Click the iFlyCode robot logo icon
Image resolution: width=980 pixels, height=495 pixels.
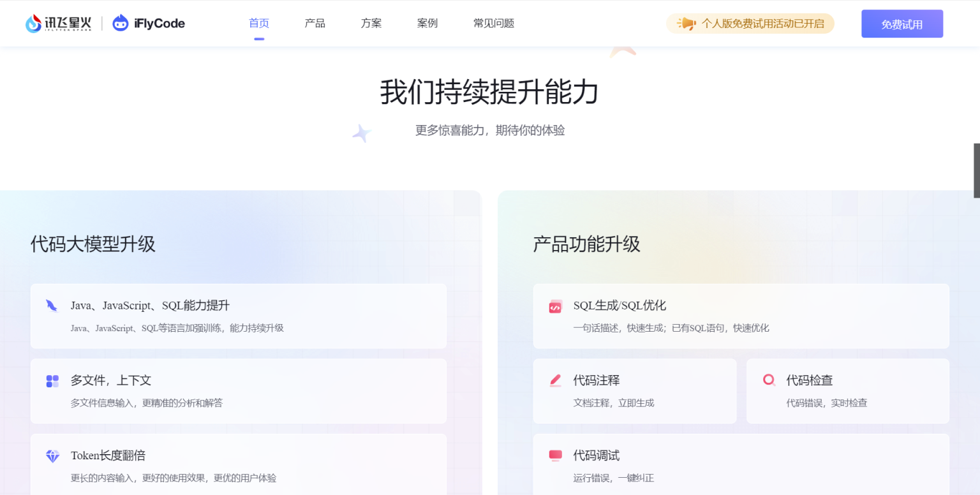pos(120,24)
